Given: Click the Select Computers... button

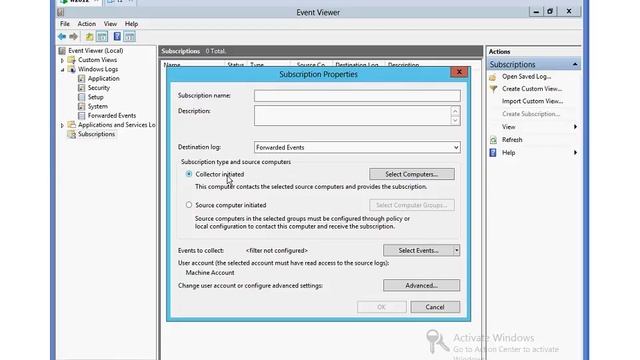Looking at the screenshot, I should tap(411, 174).
